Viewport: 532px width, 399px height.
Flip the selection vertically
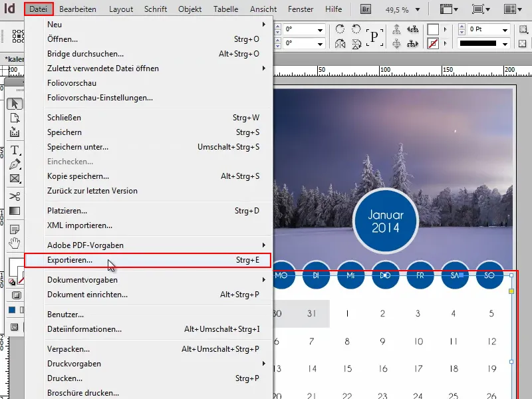click(x=356, y=44)
